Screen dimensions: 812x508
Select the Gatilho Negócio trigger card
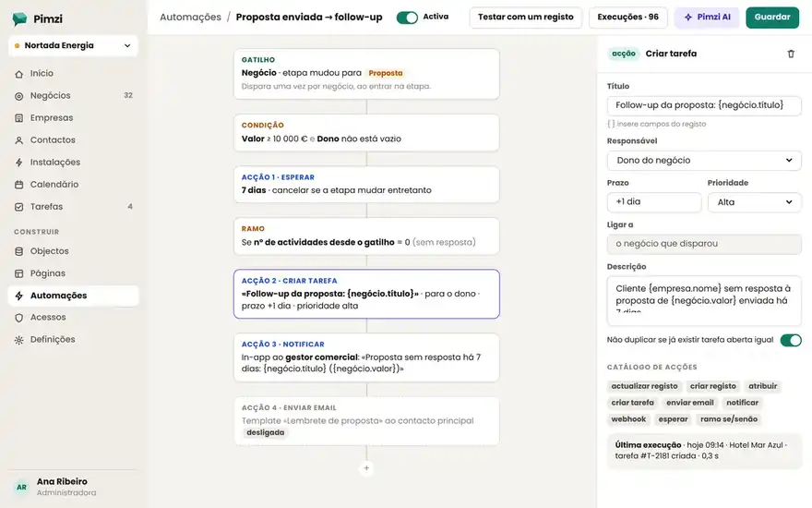[366, 74]
